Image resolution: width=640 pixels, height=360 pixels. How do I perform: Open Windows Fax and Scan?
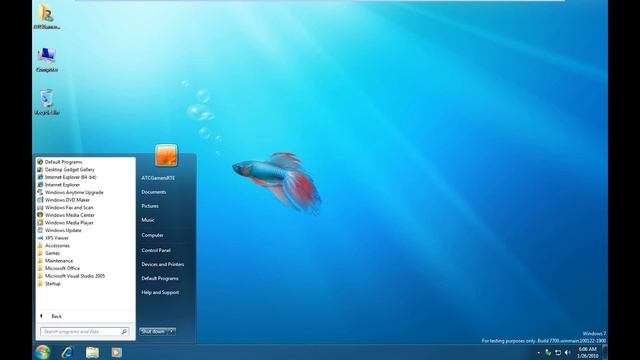coord(65,208)
